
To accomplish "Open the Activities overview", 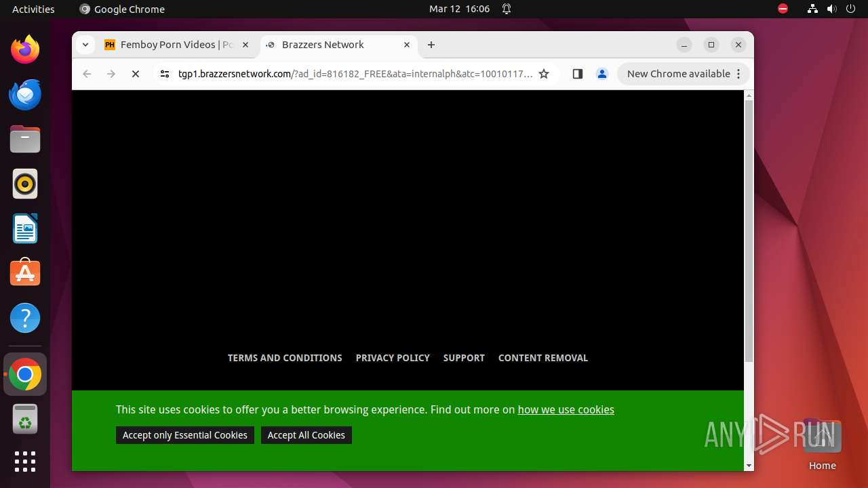I will (x=33, y=9).
